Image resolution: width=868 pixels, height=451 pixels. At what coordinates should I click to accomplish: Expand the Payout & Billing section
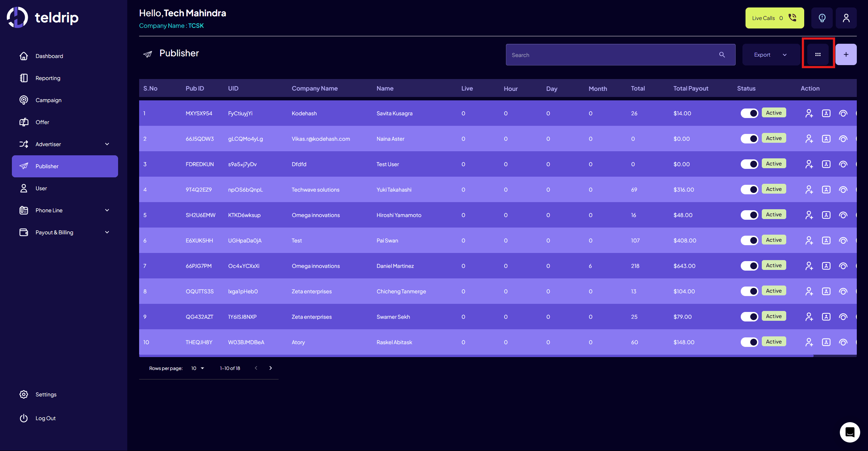pos(106,232)
